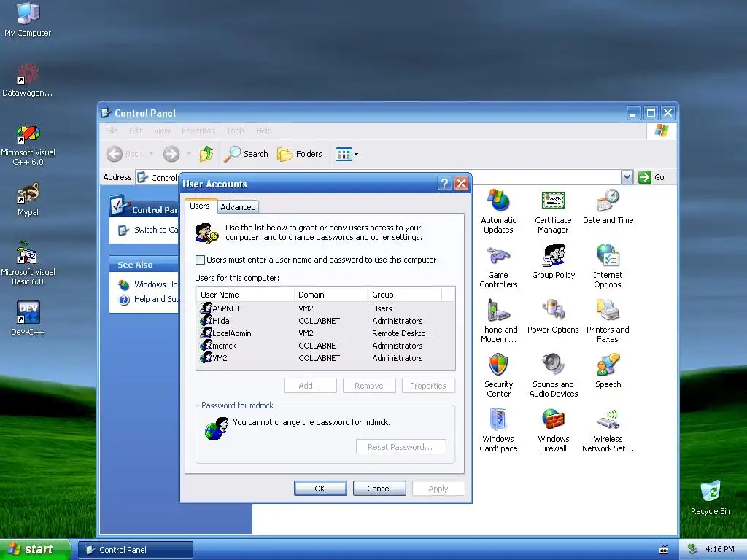Open Automatic Updates in Control Panel
This screenshot has width=747, height=560.
[x=498, y=211]
